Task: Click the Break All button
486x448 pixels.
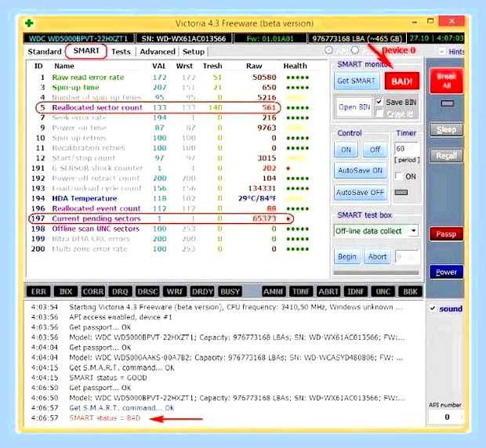Action: [x=446, y=81]
